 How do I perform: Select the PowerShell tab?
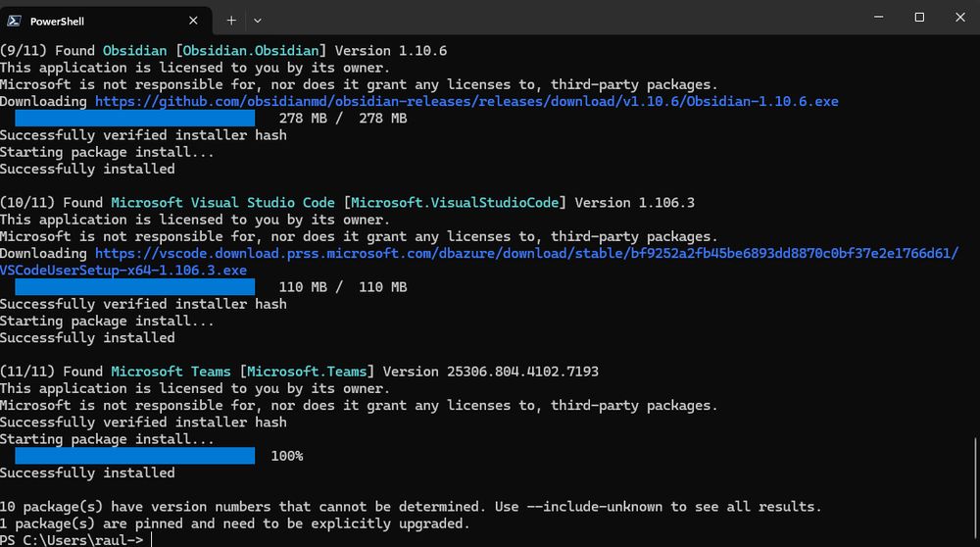[x=106, y=21]
